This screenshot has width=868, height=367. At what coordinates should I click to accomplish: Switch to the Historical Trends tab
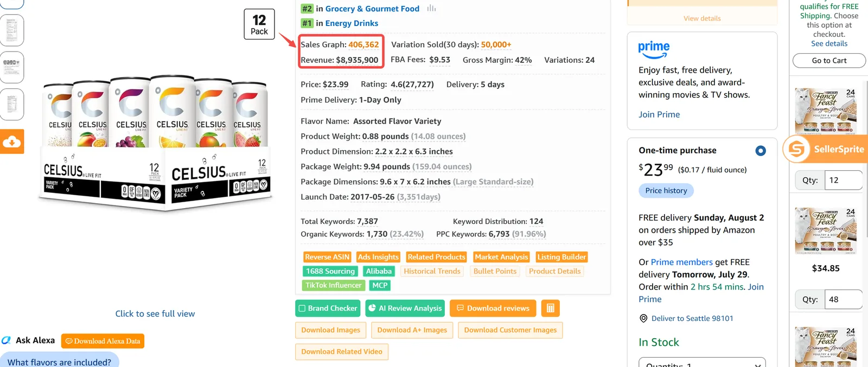pos(432,271)
